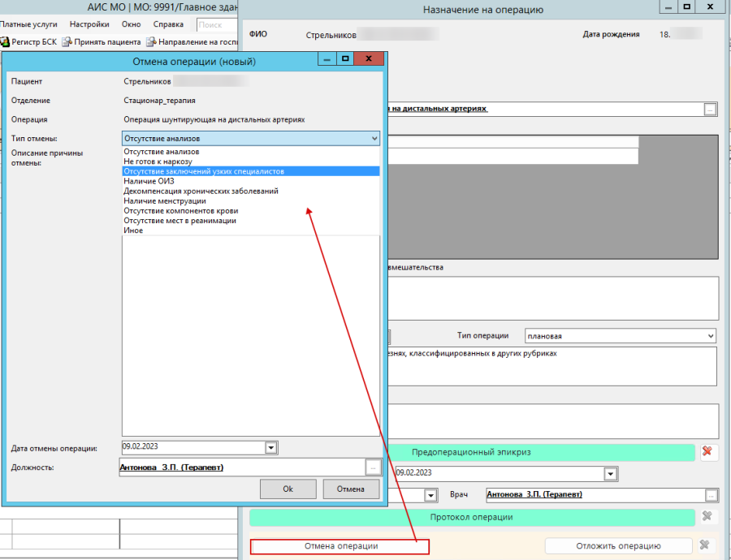Click Отмена button in cancellation dialog

[351, 489]
